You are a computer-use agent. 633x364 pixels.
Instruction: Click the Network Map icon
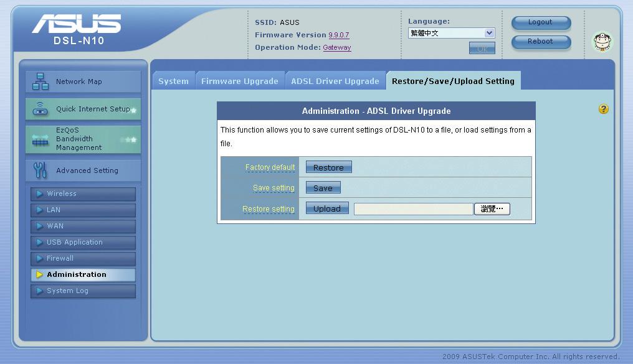[x=40, y=82]
